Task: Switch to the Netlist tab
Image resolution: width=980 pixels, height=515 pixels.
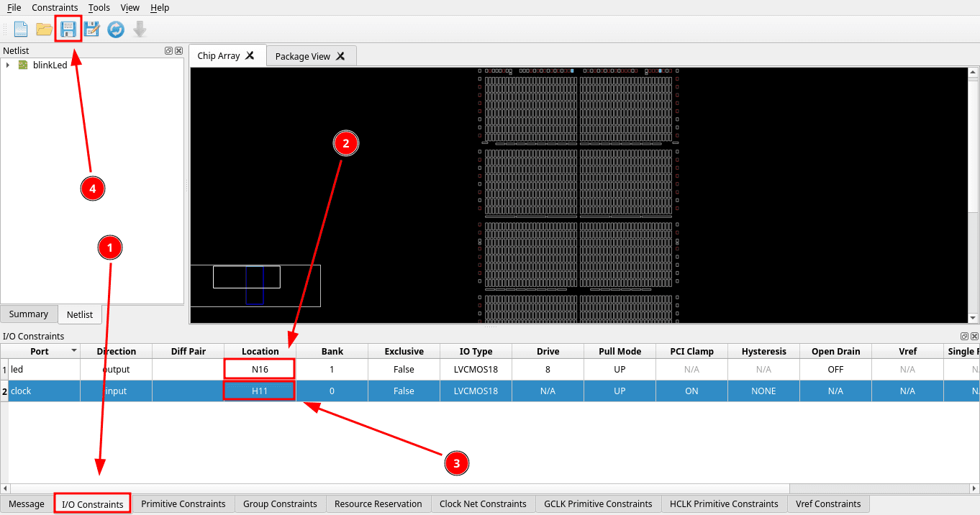Action: (x=80, y=314)
